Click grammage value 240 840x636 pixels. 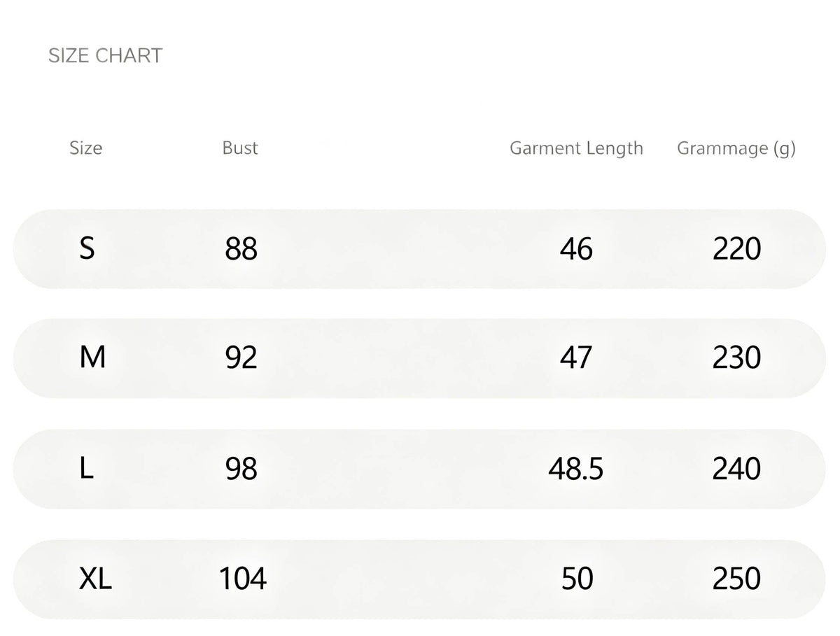737,469
